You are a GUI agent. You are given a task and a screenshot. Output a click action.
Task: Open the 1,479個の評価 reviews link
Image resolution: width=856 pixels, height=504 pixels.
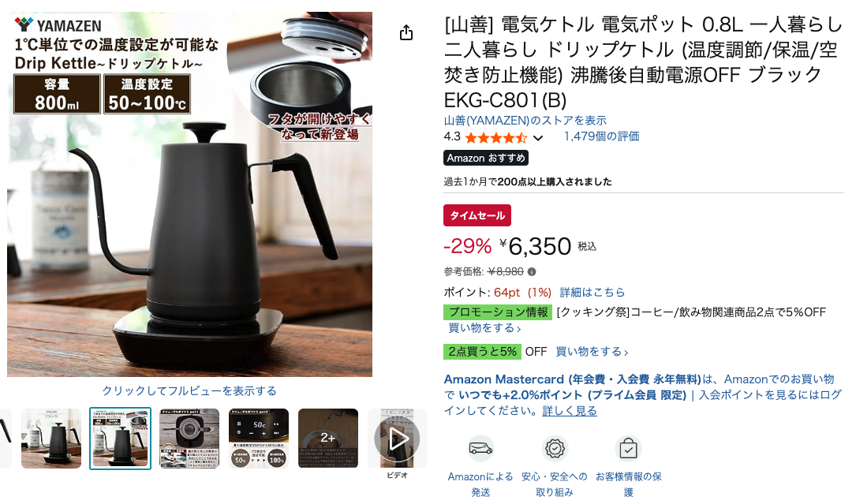click(601, 136)
